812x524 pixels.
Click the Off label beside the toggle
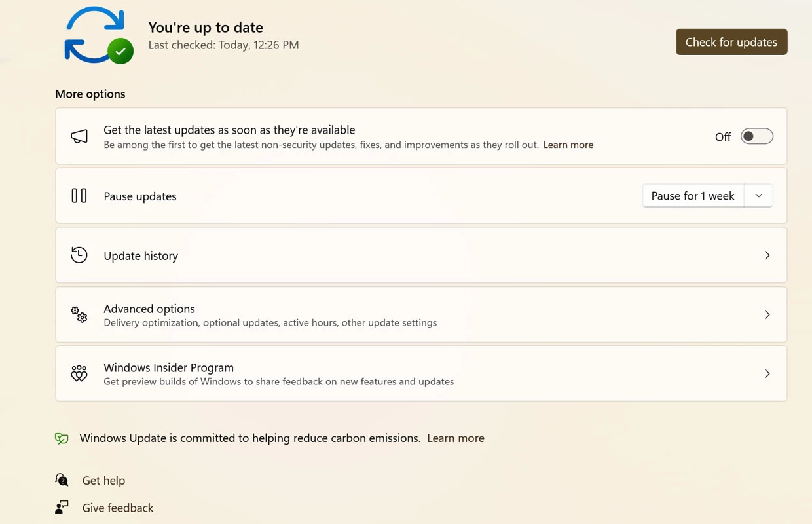723,137
